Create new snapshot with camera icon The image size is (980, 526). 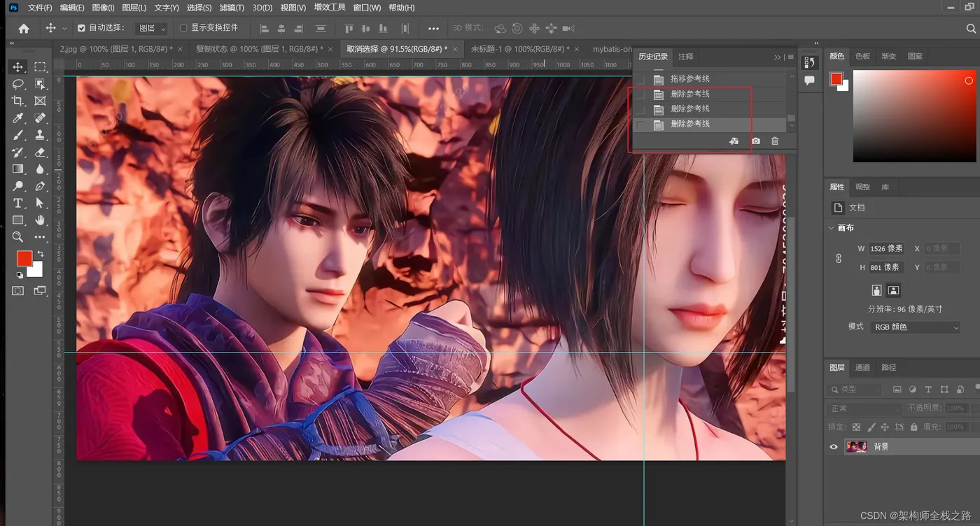755,141
